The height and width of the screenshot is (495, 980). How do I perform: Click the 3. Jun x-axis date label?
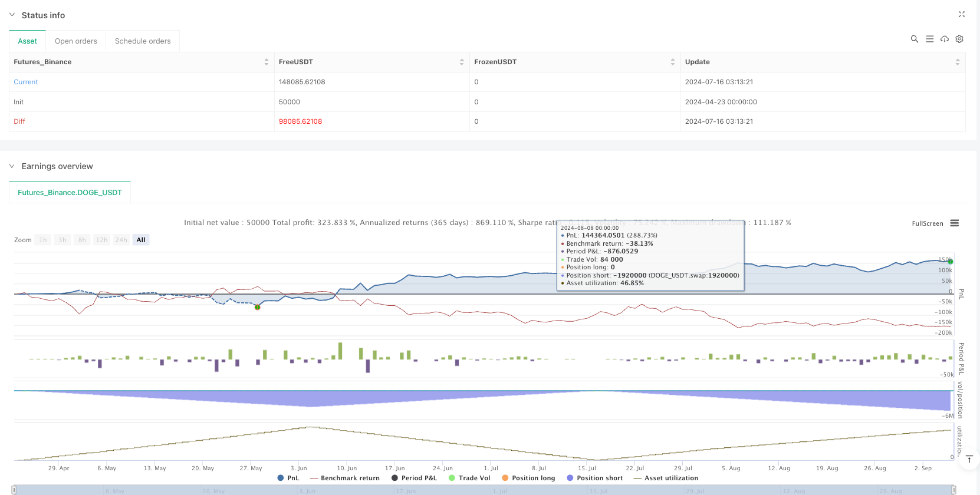[299, 468]
